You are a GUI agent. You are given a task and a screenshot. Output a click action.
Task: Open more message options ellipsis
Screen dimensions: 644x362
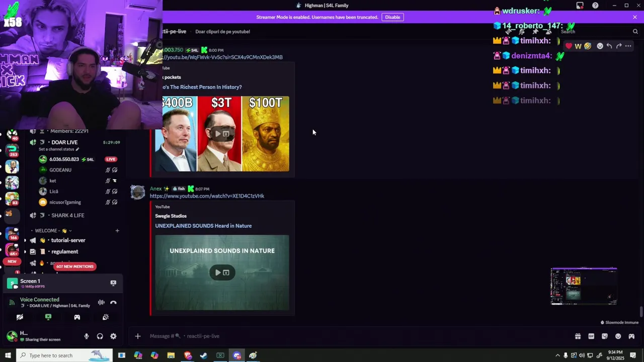click(x=628, y=46)
